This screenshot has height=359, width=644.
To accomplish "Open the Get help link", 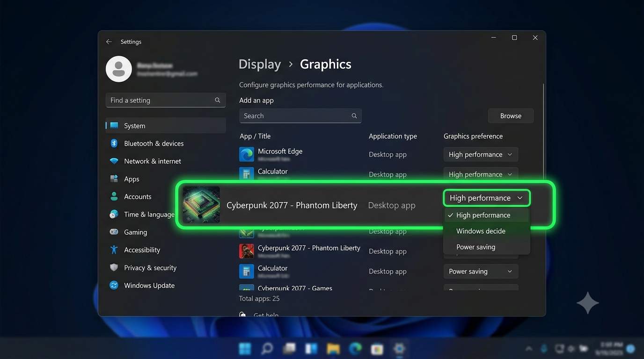I will tap(266, 315).
